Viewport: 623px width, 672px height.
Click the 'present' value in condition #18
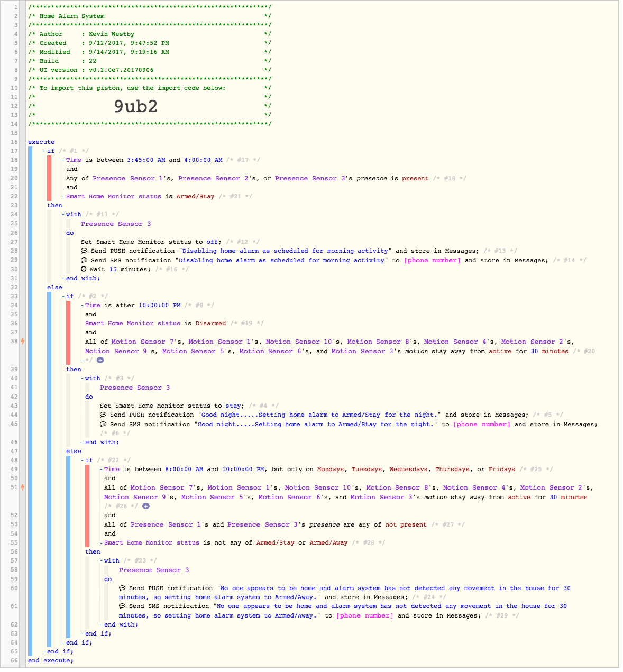click(415, 178)
